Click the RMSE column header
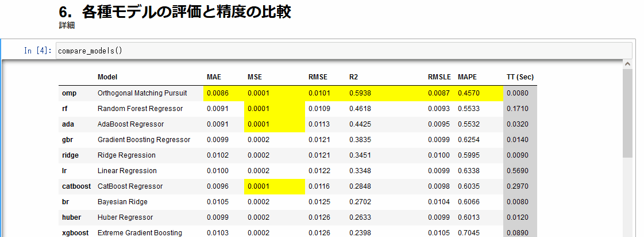Screen dimensions: 644x237 point(318,77)
